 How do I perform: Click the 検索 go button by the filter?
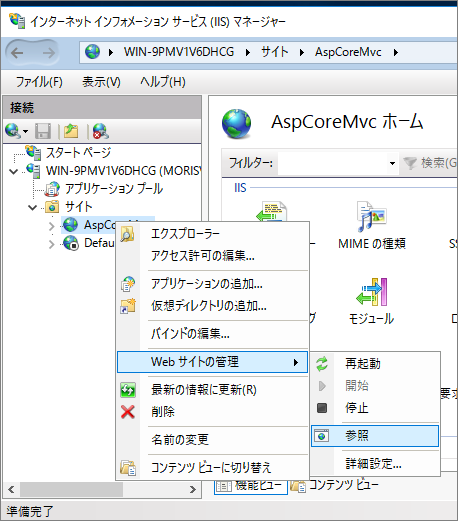(x=430, y=163)
